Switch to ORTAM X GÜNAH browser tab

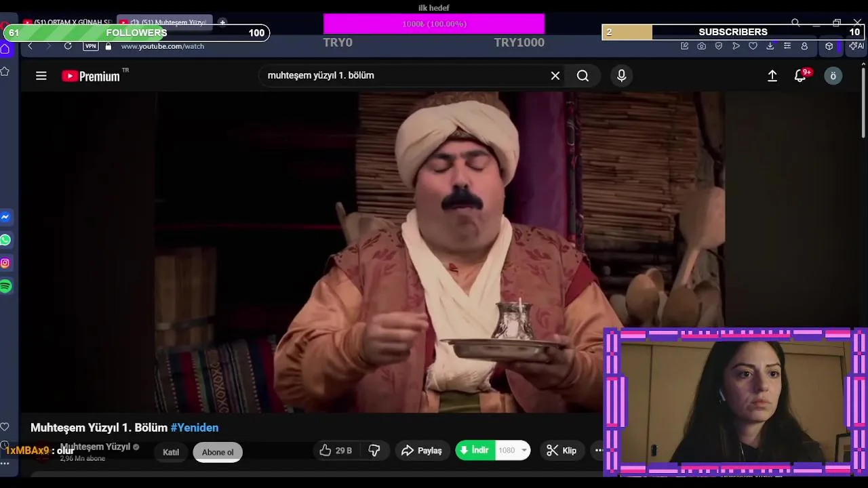coord(66,22)
